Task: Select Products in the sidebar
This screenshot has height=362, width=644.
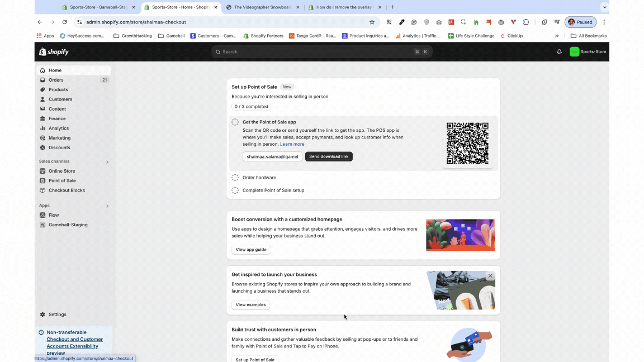Action: [58, 89]
